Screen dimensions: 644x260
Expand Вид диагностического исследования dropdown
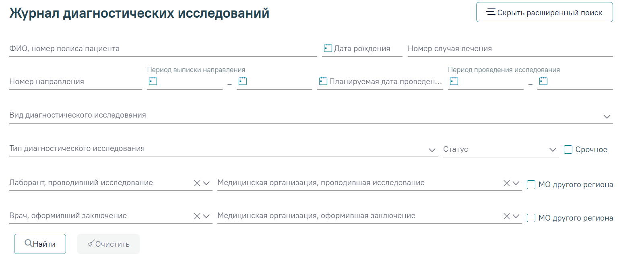(607, 117)
